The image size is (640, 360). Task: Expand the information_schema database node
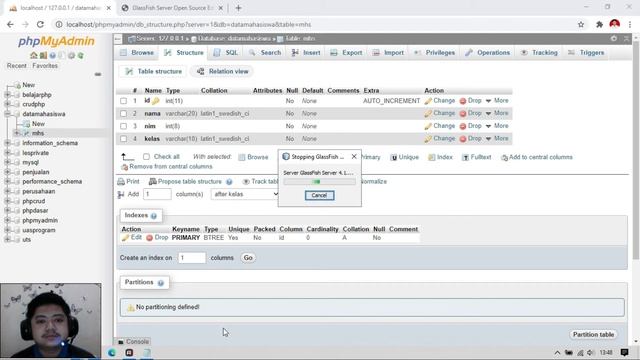7,143
